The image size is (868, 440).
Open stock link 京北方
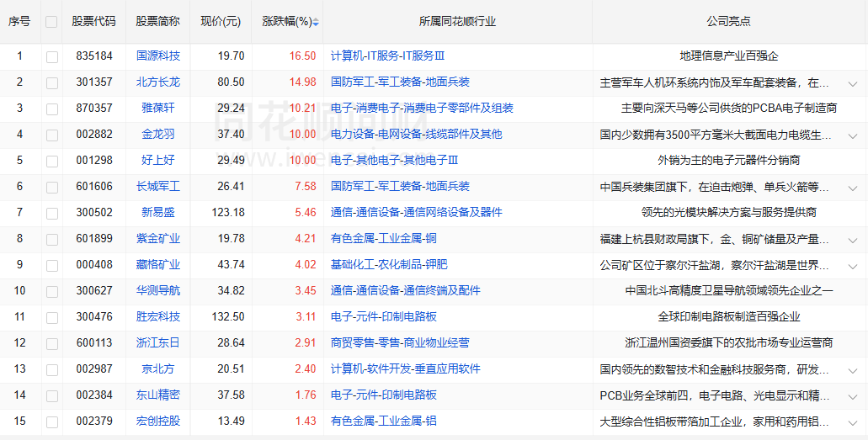click(x=158, y=368)
